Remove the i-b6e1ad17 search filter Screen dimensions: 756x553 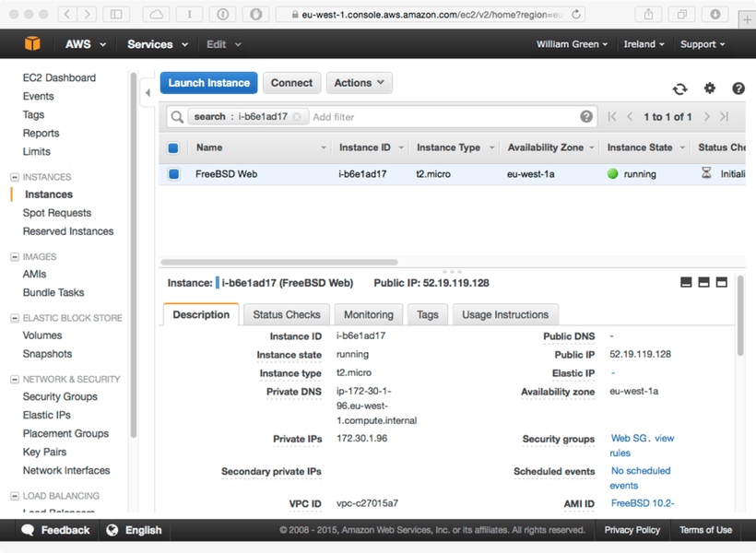coord(297,117)
